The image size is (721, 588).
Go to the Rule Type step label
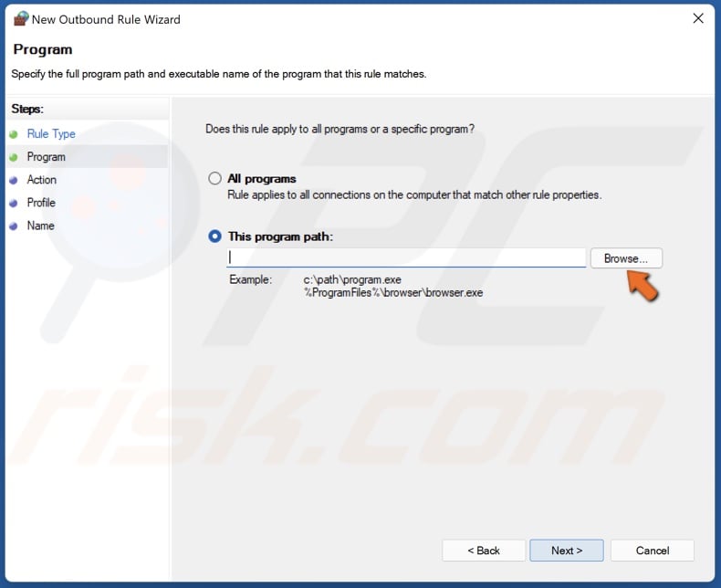point(51,134)
